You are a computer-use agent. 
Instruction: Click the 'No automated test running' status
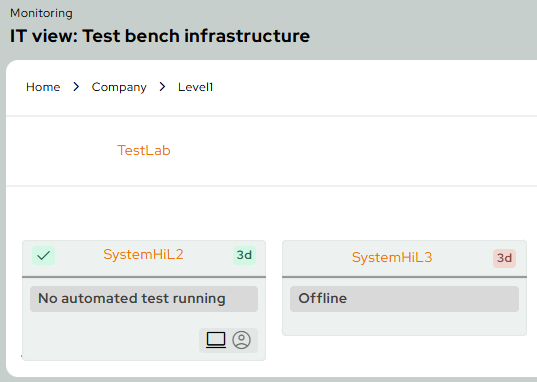(x=144, y=299)
